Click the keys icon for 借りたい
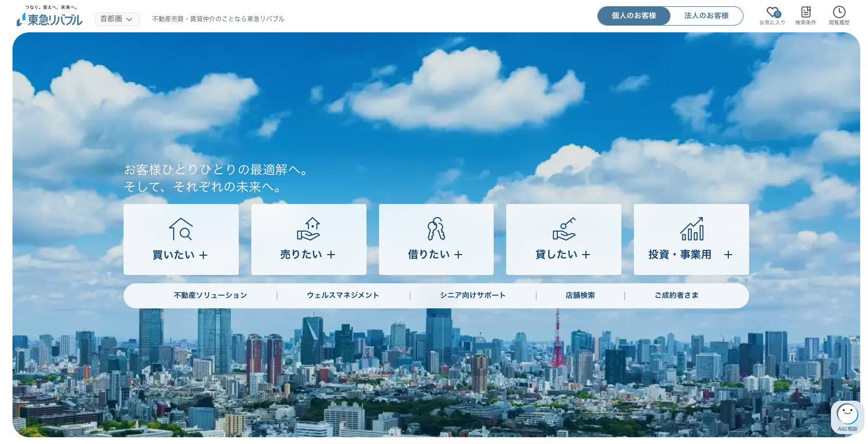 436,229
